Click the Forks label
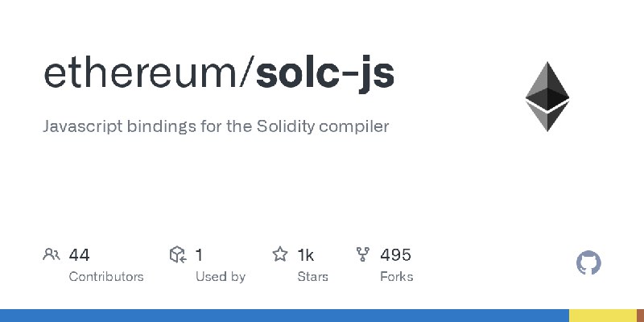644x322 pixels. (x=396, y=276)
